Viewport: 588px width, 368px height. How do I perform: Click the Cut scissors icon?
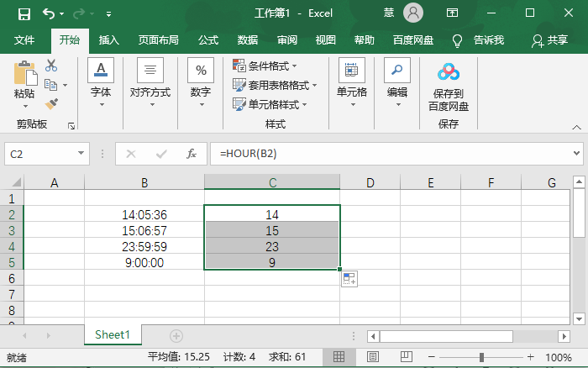pyautogui.click(x=51, y=66)
